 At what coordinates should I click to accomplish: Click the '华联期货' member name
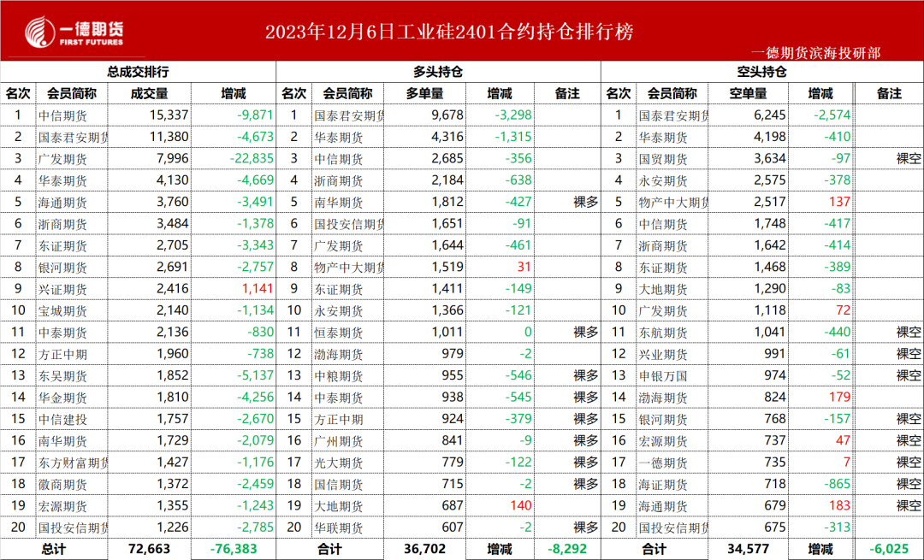tap(338, 528)
